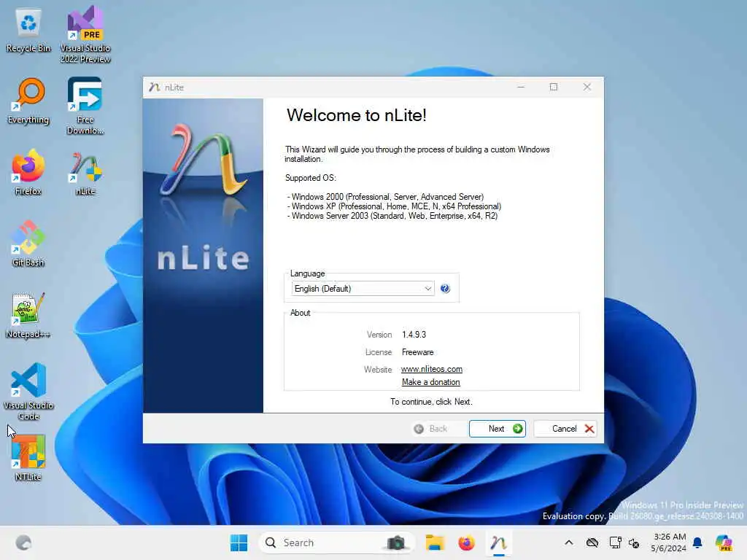The image size is (747, 560).
Task: Click the nLite taskbar icon
Action: pyautogui.click(x=499, y=542)
